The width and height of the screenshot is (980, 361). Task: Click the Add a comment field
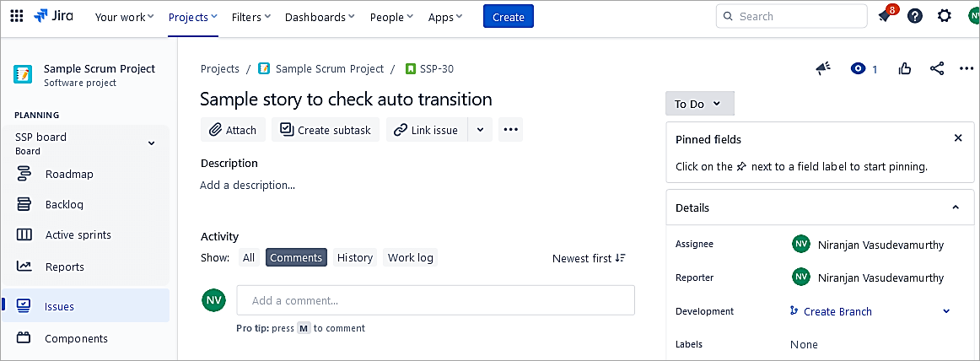pyautogui.click(x=435, y=300)
